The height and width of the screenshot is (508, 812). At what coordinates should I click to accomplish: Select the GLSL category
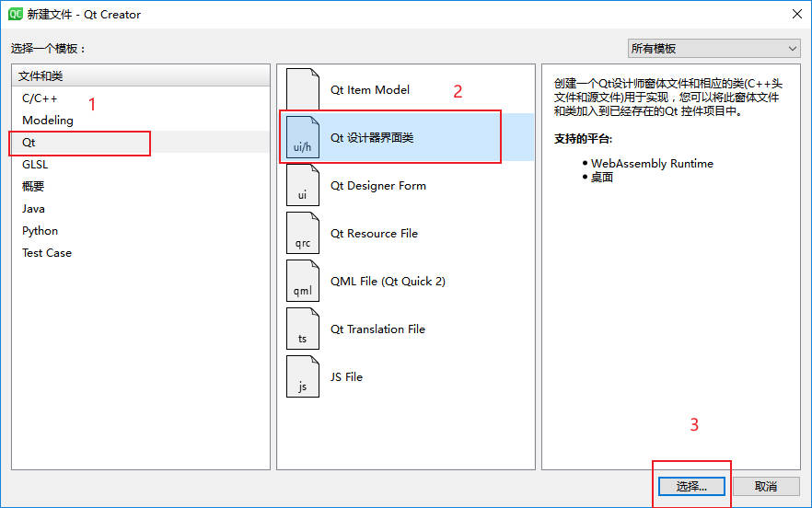tap(140, 165)
